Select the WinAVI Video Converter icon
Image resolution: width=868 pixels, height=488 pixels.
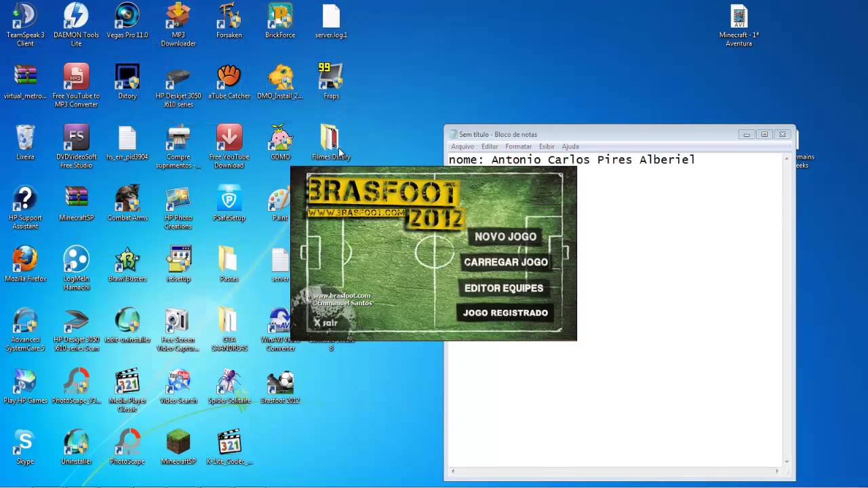280,330
